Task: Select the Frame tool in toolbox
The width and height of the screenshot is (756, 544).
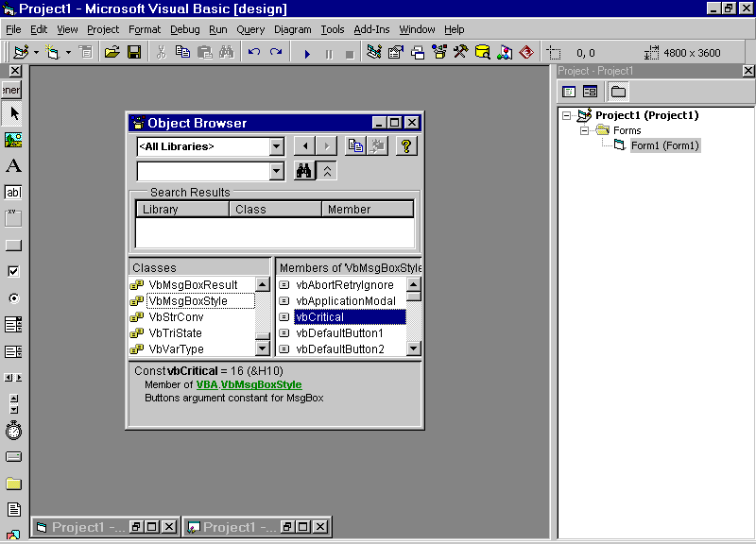Action: (x=13, y=218)
